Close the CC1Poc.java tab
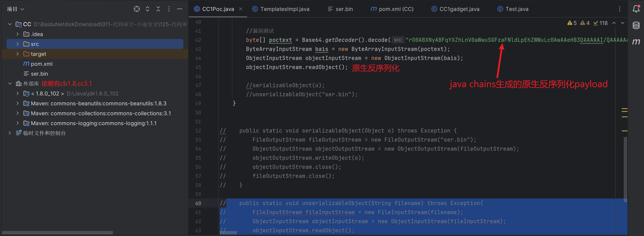 pyautogui.click(x=240, y=9)
